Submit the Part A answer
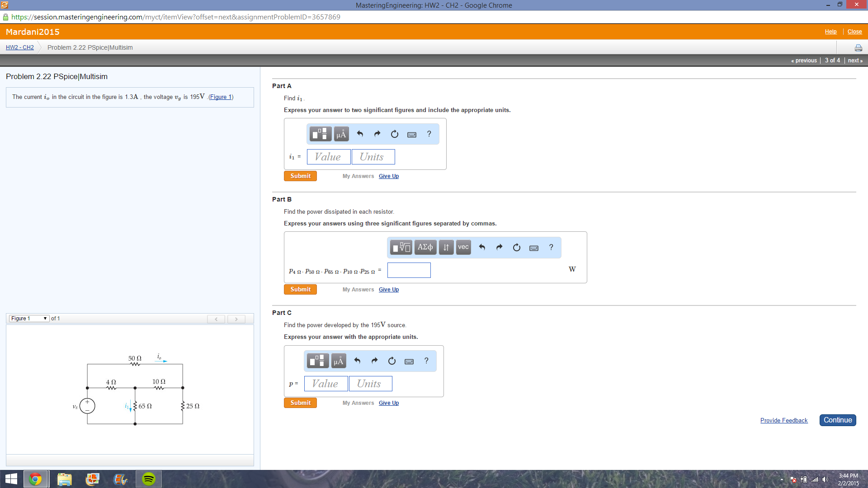The height and width of the screenshot is (488, 868). (300, 176)
